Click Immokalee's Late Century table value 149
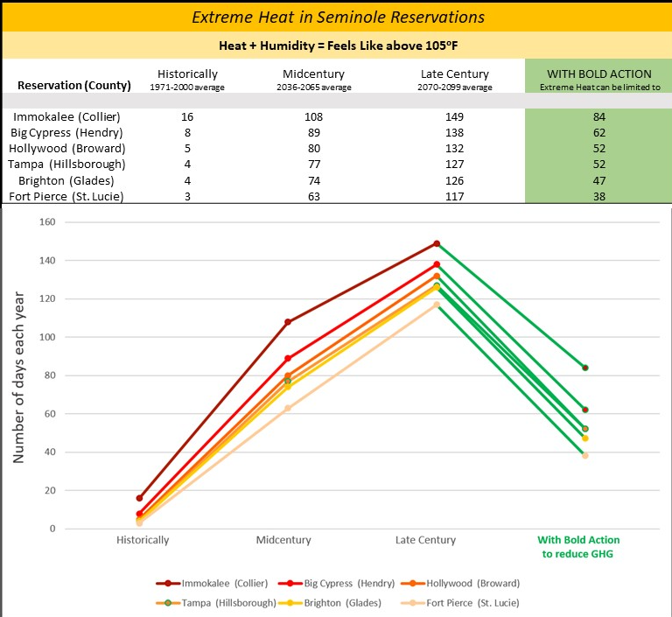 tap(454, 116)
